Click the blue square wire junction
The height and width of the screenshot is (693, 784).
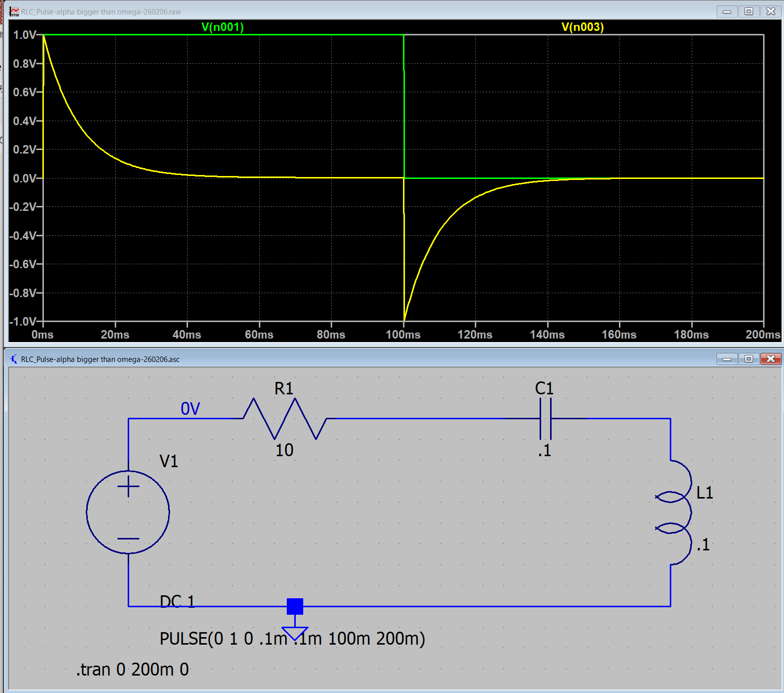pos(295,606)
